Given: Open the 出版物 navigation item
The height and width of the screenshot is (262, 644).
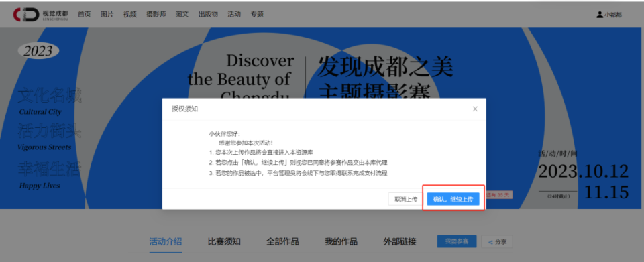Looking at the screenshot, I should (x=208, y=14).
